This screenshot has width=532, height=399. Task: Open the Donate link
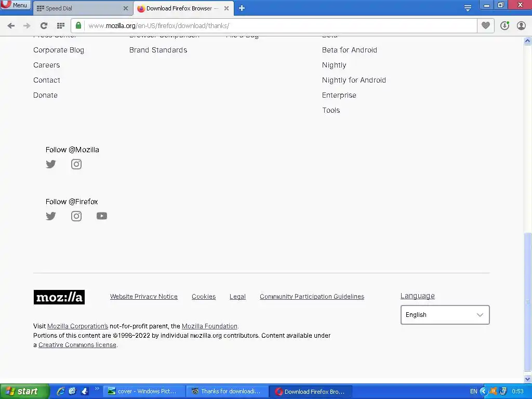pos(46,96)
